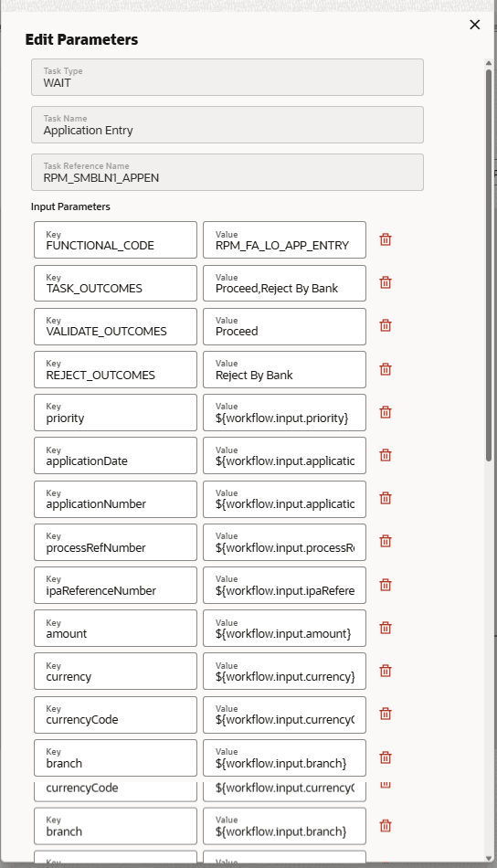Viewport: 497px width, 868px height.
Task: Edit the VALIDATE_OUTCOMES value field showing Proceed
Action: click(284, 326)
